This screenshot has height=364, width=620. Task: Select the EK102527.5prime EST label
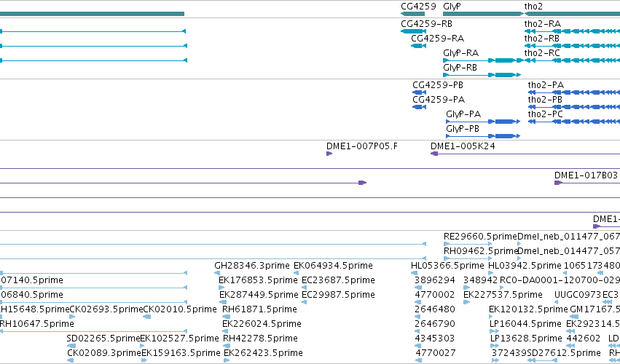pos(179,339)
